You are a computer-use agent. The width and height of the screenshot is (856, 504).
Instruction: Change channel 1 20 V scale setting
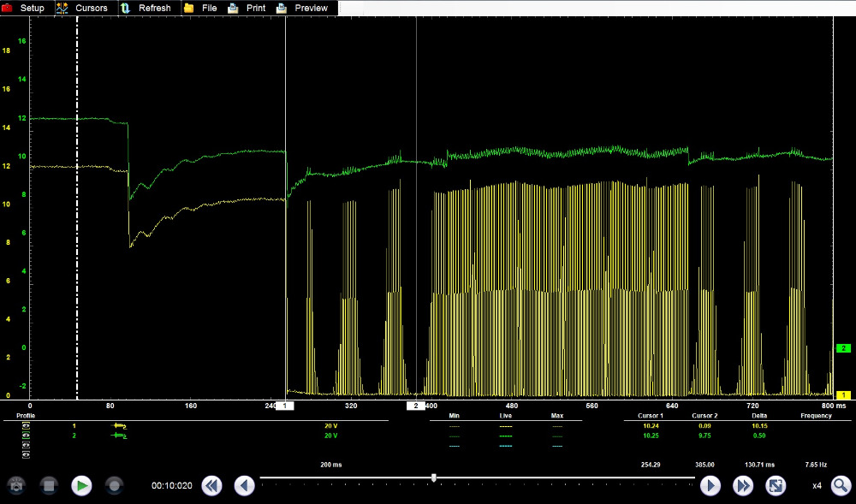coord(330,425)
